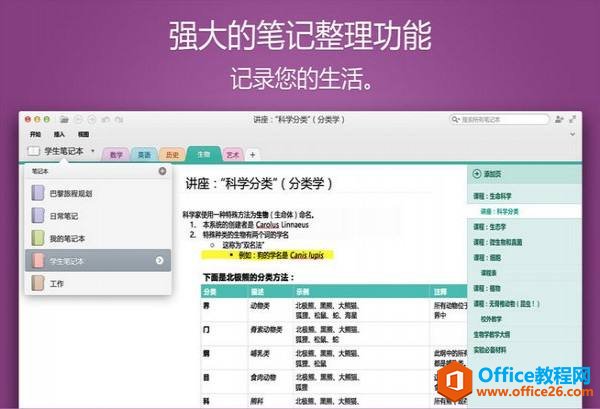The image size is (600, 409).
Task: Select notebook 我的笔记本 in list
Action: click(x=98, y=238)
